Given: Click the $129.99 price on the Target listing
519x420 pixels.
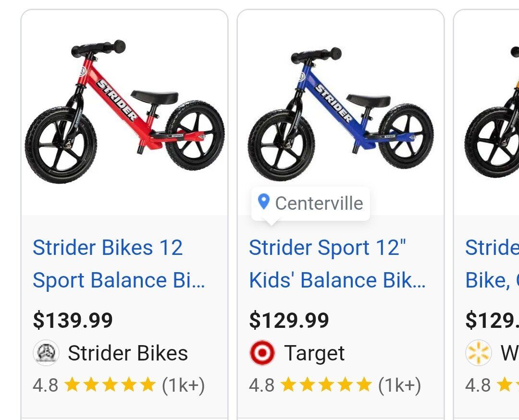Looking at the screenshot, I should tap(289, 320).
